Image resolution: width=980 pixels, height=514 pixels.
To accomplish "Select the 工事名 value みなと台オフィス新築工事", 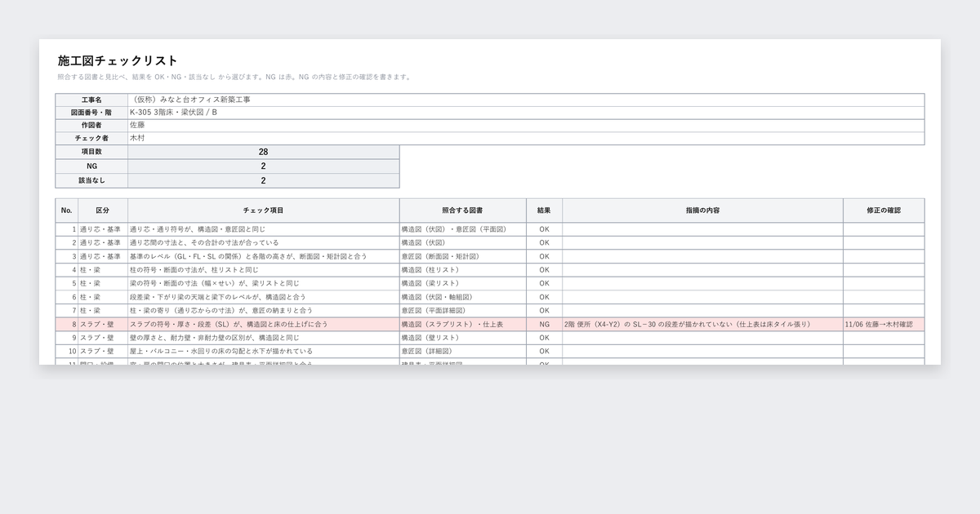I will [x=526, y=100].
